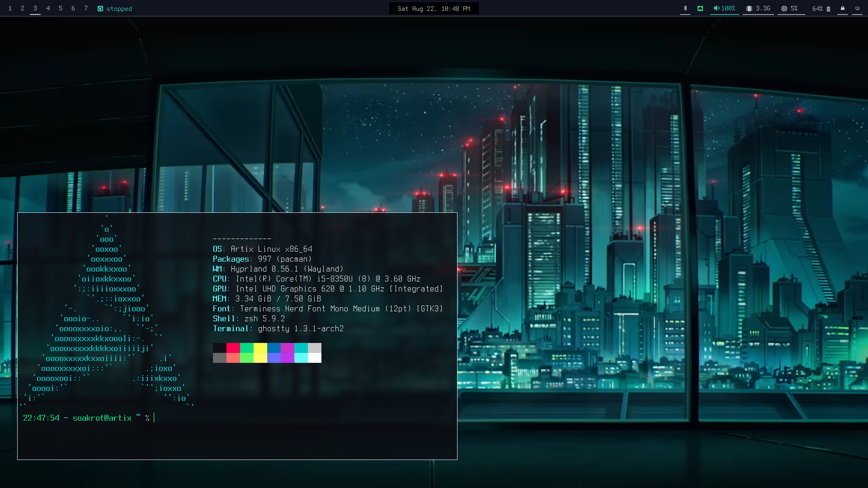Click the "stopped" media status label
868x488 pixels.
(x=119, y=9)
